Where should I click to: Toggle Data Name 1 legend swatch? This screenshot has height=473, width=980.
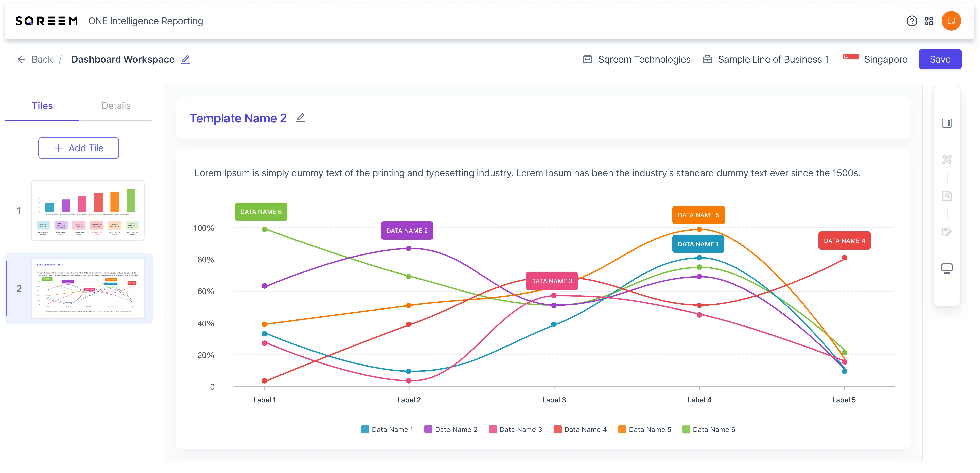click(365, 429)
